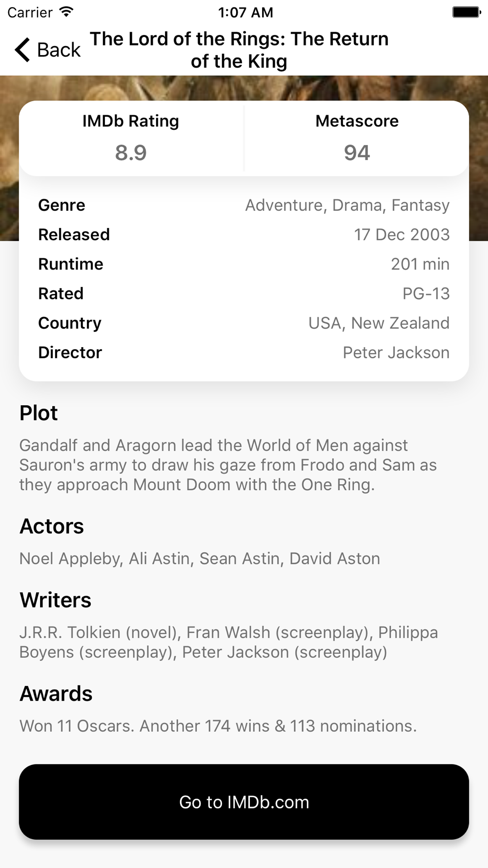Tap the PG-13 rating value

tap(426, 293)
